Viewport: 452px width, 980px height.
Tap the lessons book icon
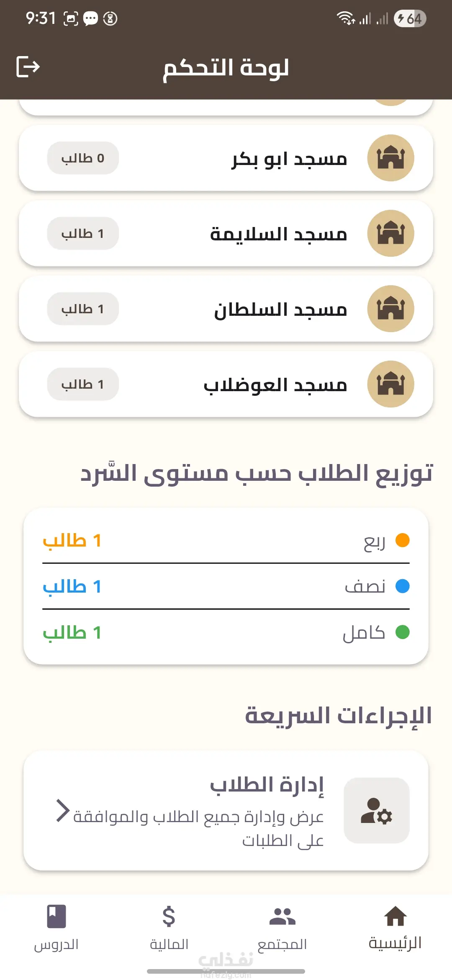[56, 916]
